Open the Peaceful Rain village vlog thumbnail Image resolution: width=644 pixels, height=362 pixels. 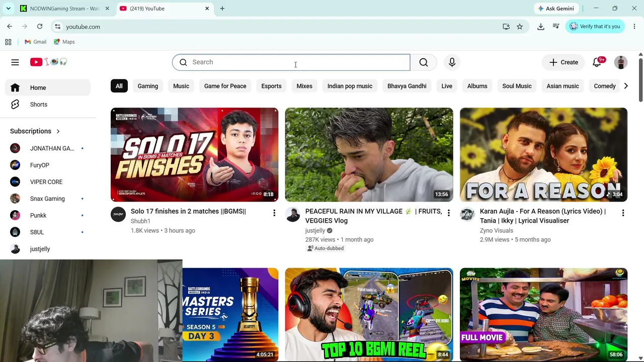369,155
